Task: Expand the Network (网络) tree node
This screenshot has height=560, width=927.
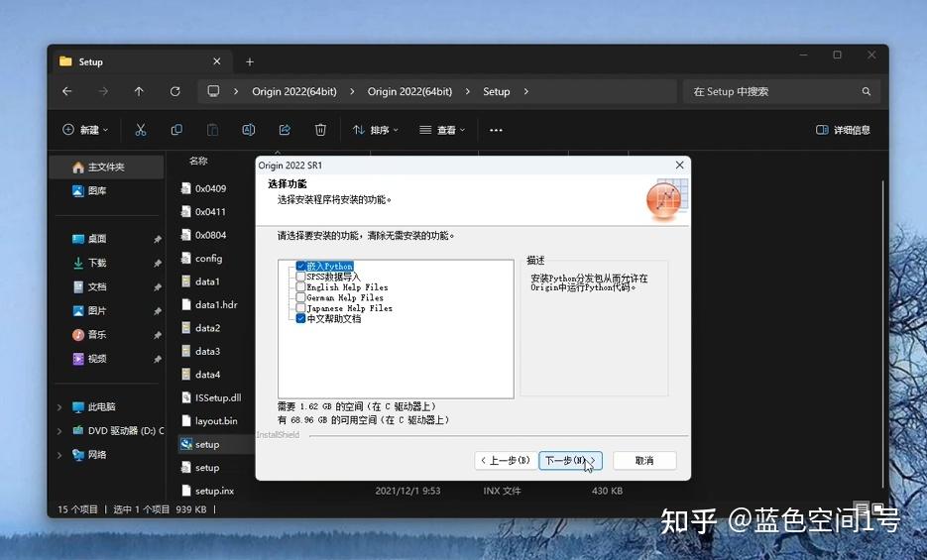Action: click(x=59, y=455)
